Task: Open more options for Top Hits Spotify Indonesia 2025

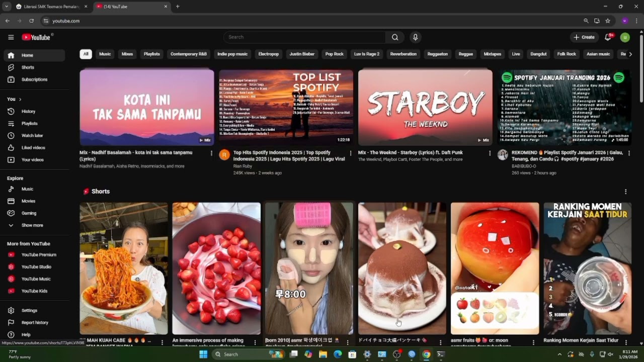Action: coord(351,153)
